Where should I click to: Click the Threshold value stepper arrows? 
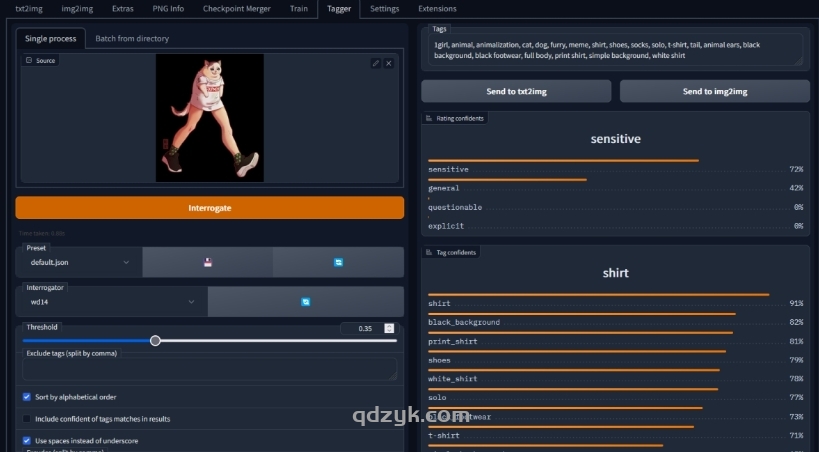[389, 328]
